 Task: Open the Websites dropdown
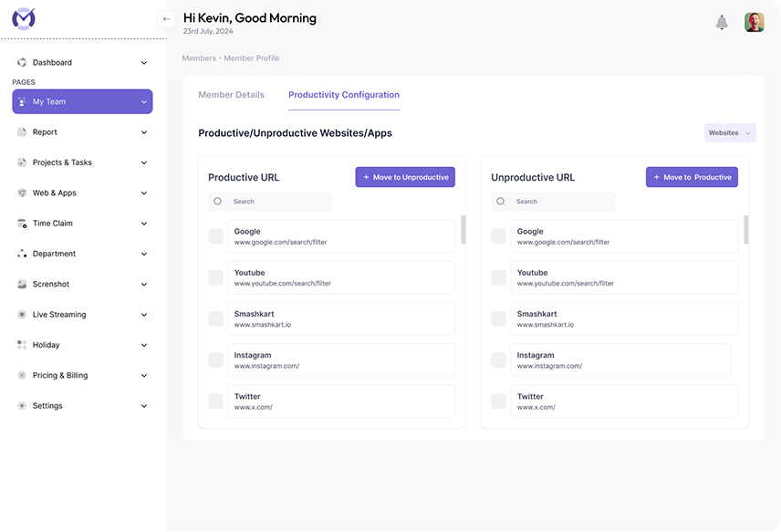(730, 133)
